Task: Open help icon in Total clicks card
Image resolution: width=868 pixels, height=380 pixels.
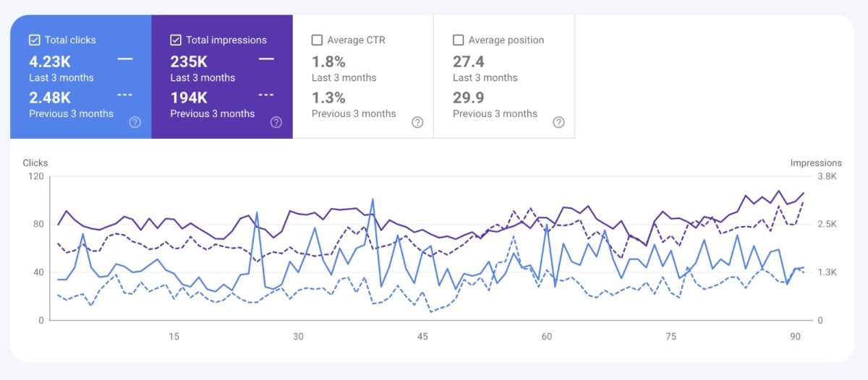Action: click(135, 122)
